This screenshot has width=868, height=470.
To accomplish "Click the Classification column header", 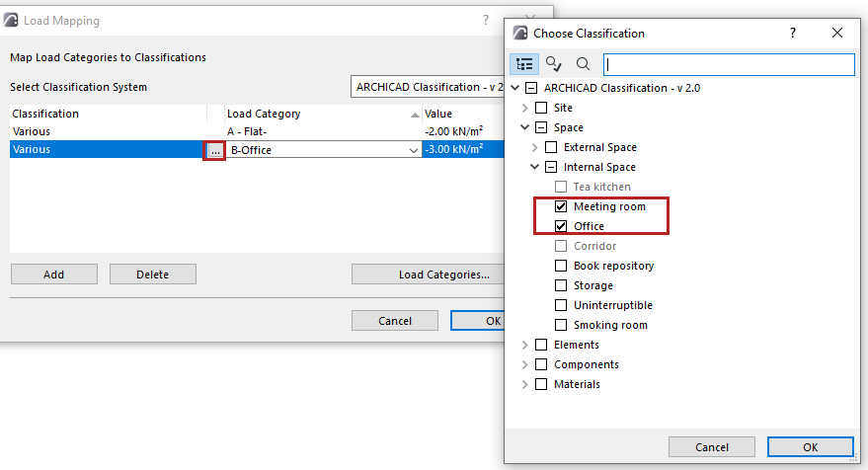I will pos(109,114).
